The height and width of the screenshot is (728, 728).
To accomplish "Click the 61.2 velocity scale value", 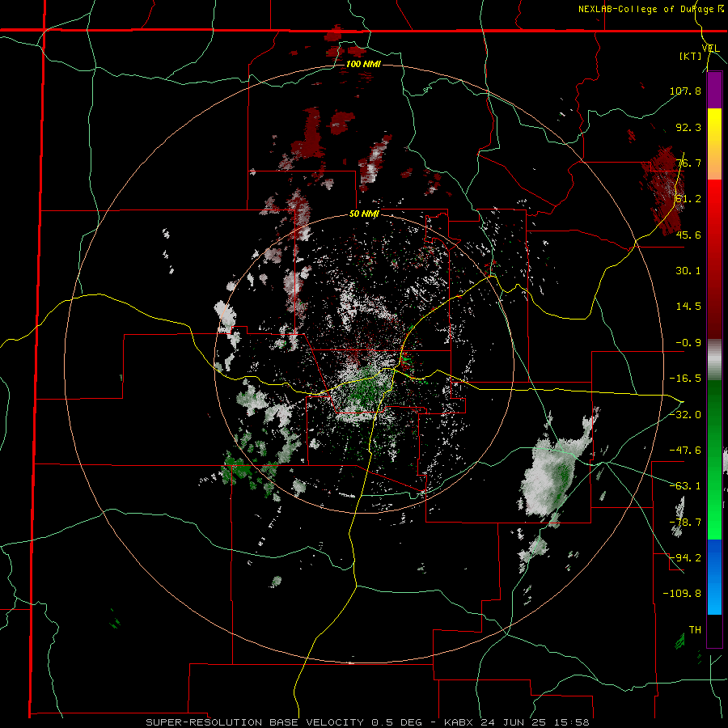I will [688, 199].
